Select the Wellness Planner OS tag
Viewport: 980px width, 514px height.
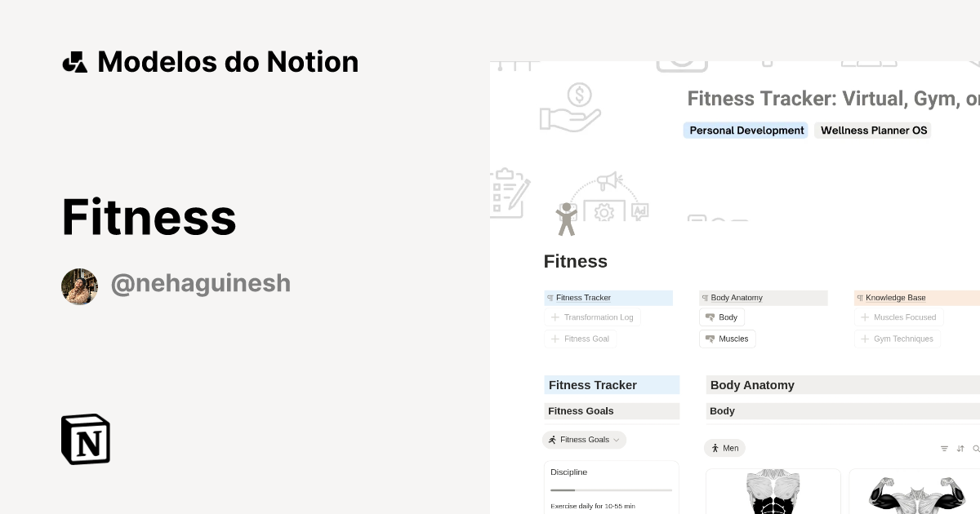click(x=873, y=131)
